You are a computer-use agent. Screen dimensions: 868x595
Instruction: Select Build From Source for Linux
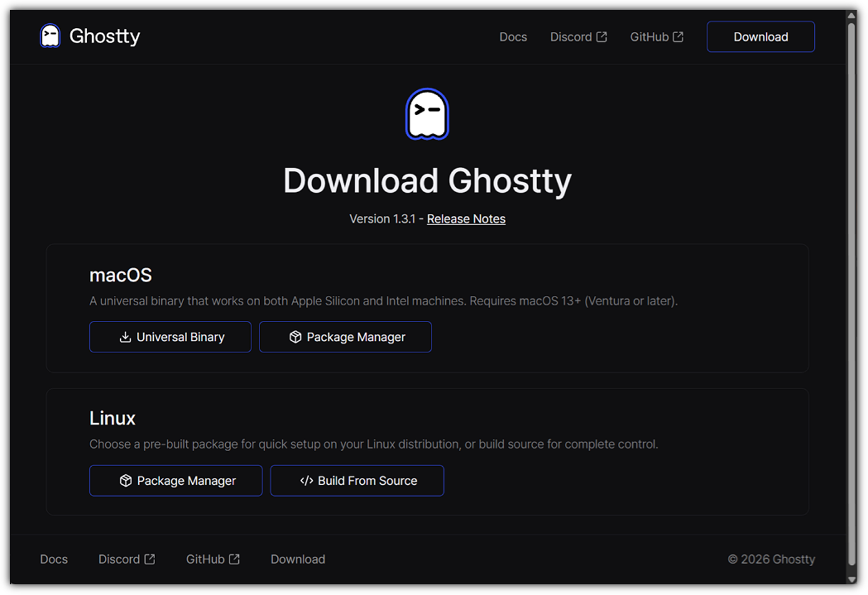click(x=357, y=481)
